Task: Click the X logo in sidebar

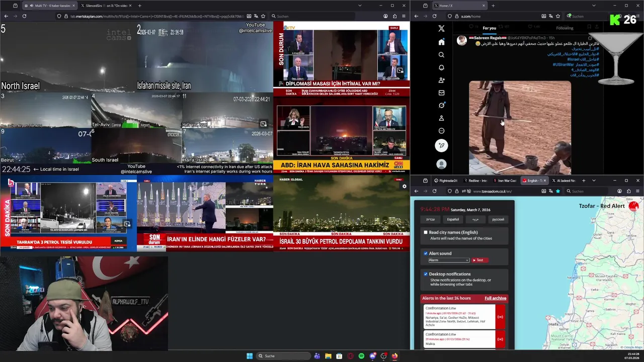Action: point(441,29)
